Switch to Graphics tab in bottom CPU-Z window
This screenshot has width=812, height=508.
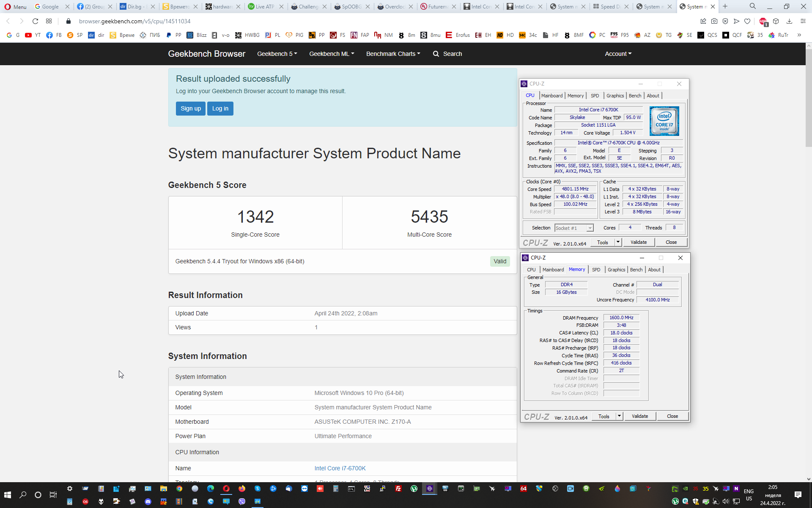[x=616, y=270]
